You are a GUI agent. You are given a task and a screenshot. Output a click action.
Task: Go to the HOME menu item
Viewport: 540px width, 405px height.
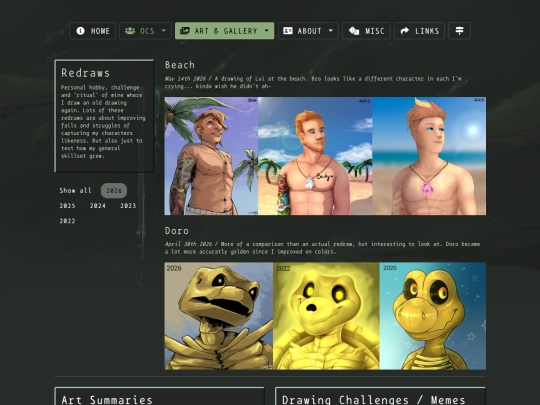click(x=93, y=31)
